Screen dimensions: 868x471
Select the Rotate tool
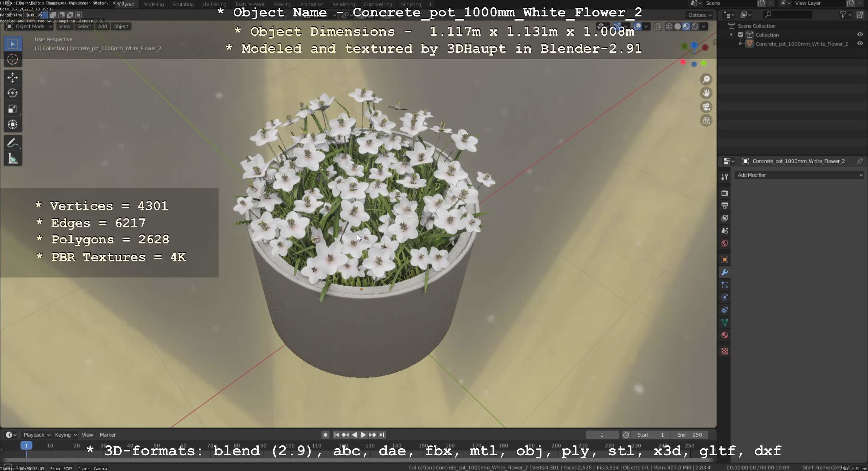point(13,93)
